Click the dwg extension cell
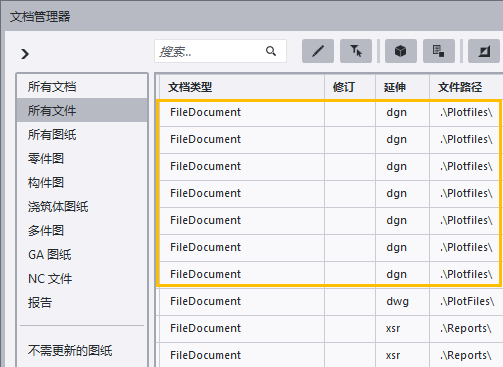Viewport: 503px width, 367px height. click(402, 301)
